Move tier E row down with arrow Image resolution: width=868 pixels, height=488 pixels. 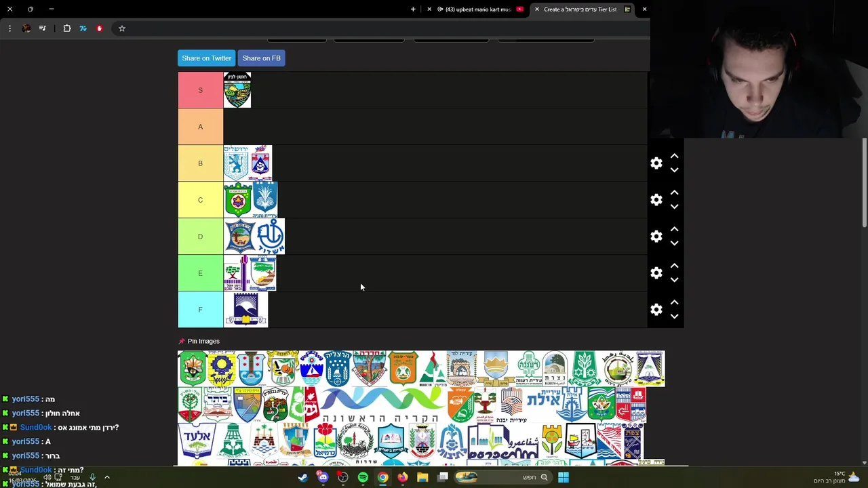coord(674,280)
